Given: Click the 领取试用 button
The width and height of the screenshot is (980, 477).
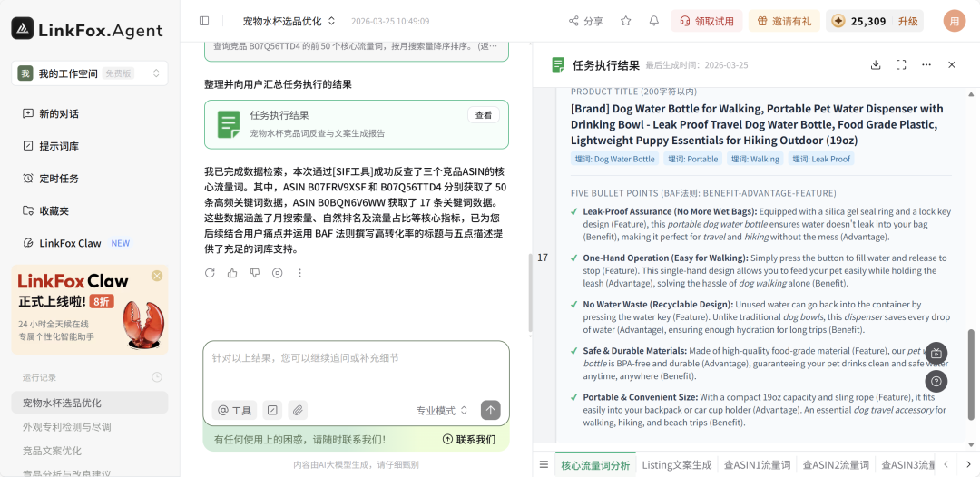Looking at the screenshot, I should tap(706, 21).
